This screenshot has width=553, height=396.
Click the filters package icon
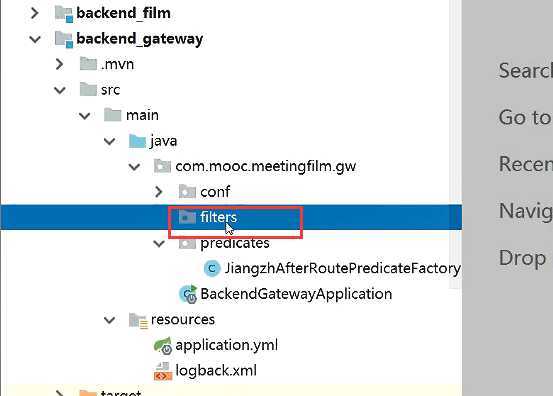pyautogui.click(x=187, y=217)
